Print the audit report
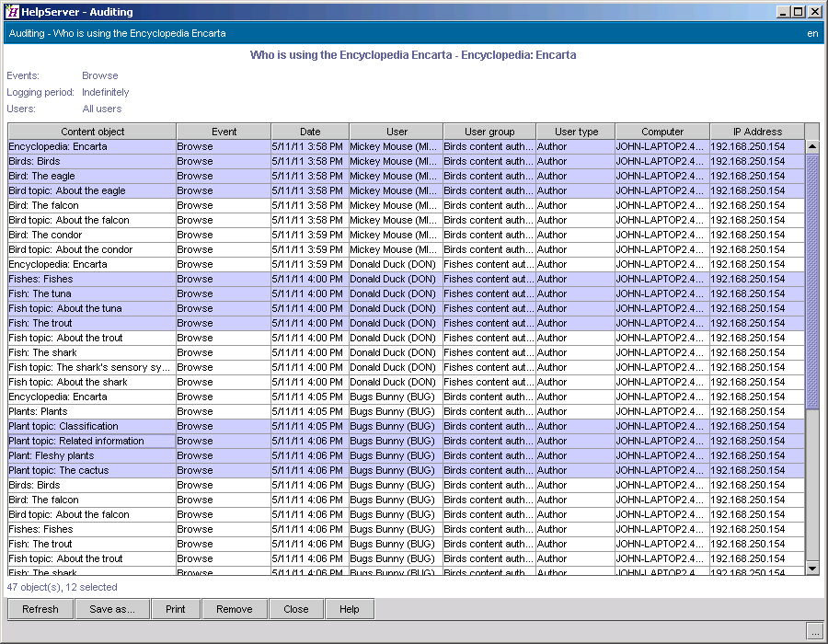This screenshot has height=644, width=828. [x=175, y=609]
